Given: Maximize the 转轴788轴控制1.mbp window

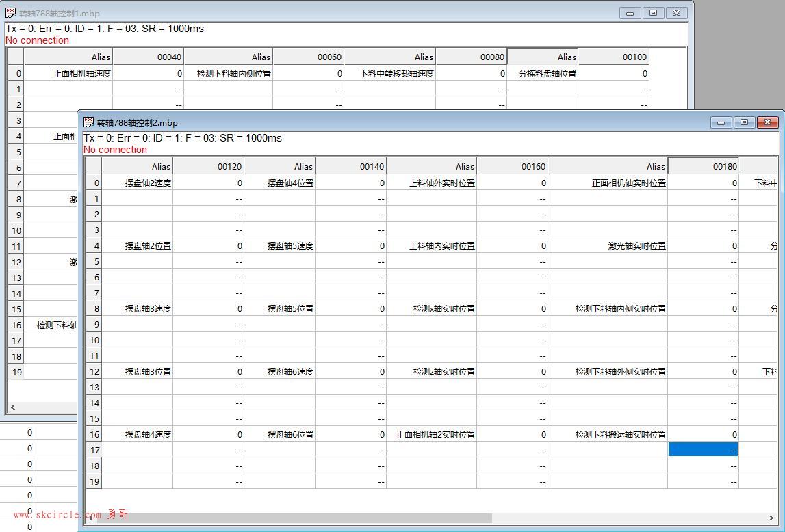Looking at the screenshot, I should (x=653, y=13).
